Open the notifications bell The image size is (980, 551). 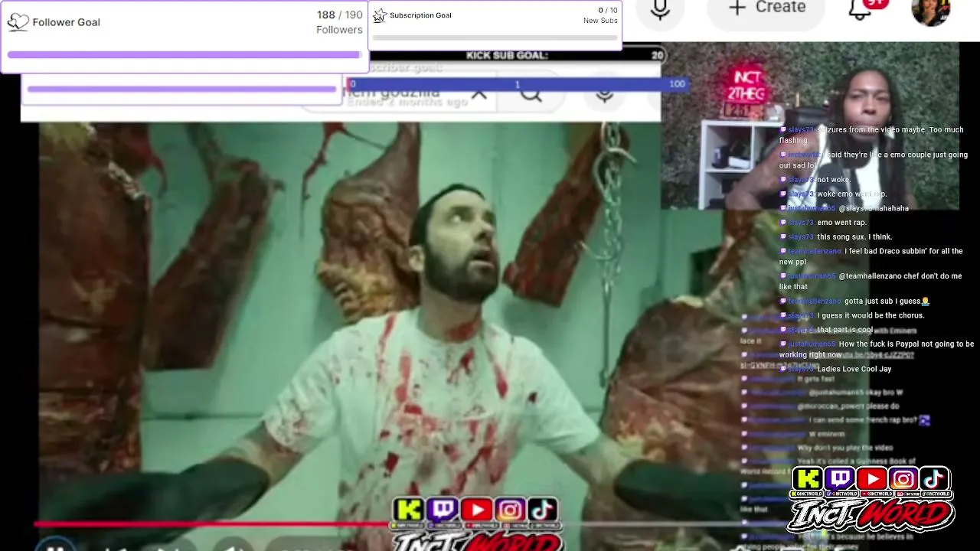pos(861,8)
